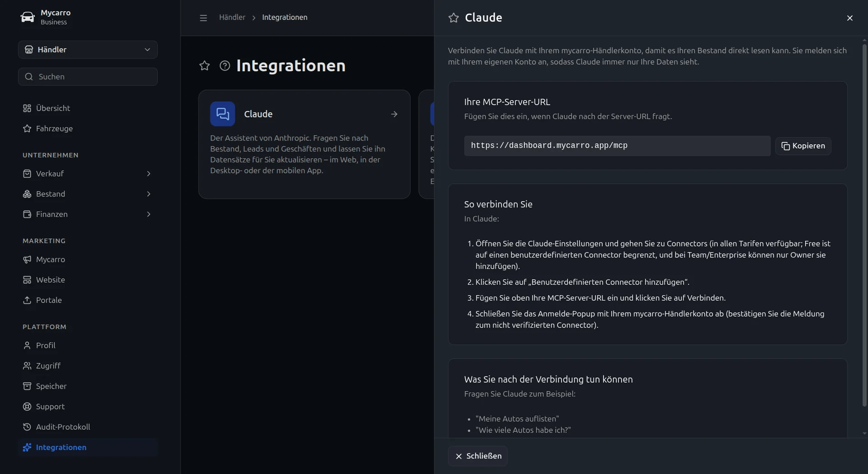The image size is (868, 474).
Task: Click the Händler breadcrumb link
Action: [x=232, y=18]
